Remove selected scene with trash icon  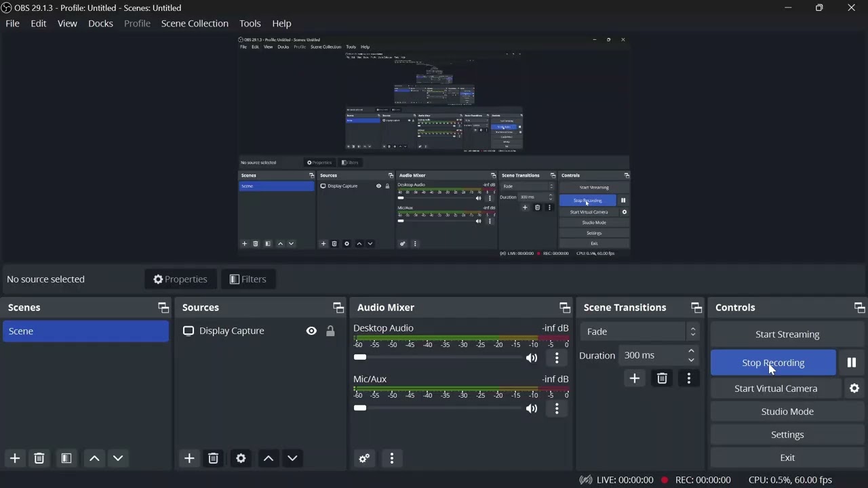[x=39, y=458]
